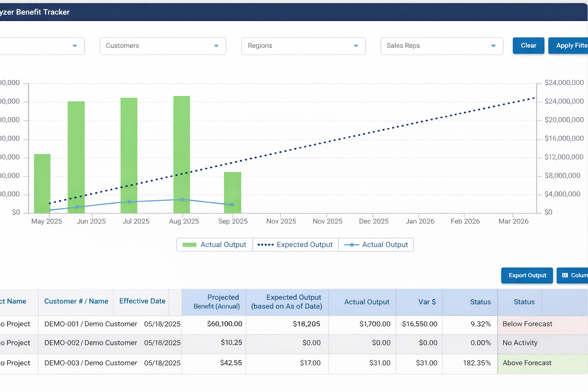Select the Var $ column header

point(427,302)
